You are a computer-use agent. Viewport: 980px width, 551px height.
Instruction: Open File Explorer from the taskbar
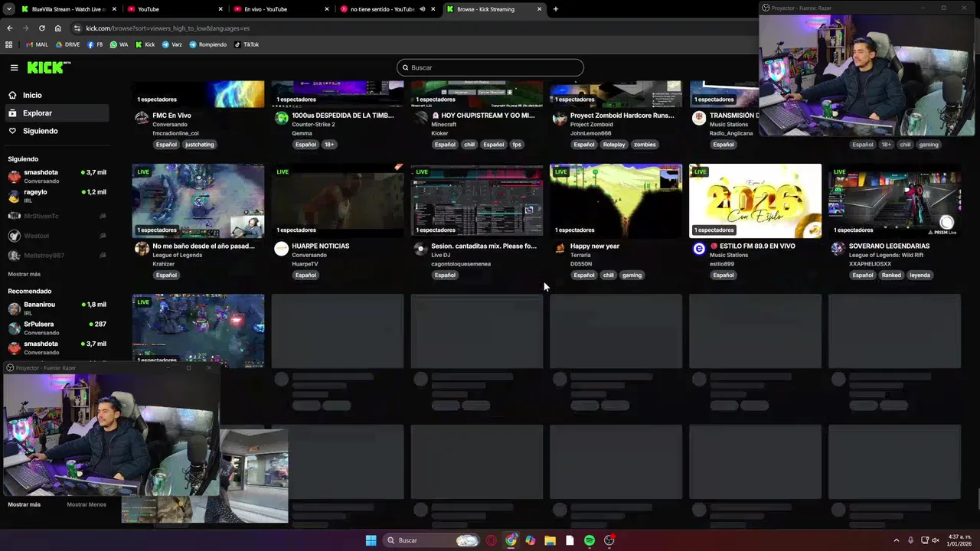pos(550,540)
